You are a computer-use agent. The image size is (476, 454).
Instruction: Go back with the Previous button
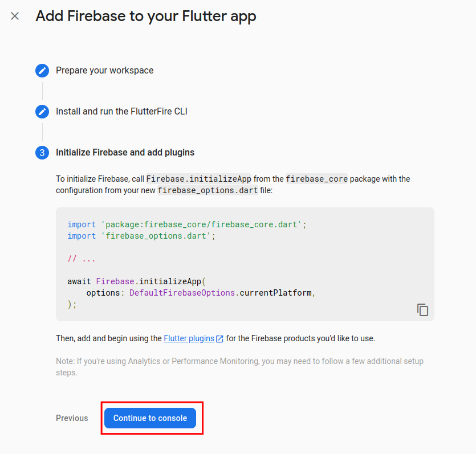coord(72,418)
